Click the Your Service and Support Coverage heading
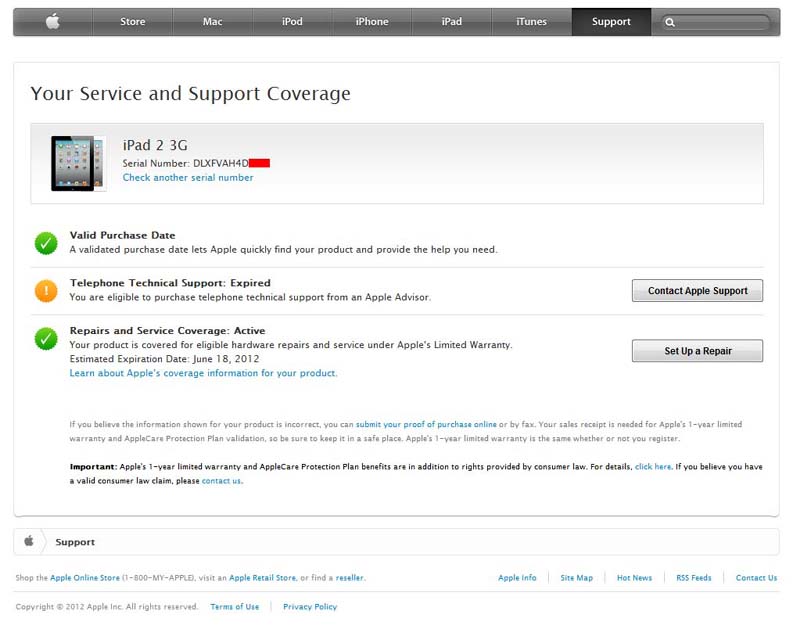The image size is (800, 636). 190,94
